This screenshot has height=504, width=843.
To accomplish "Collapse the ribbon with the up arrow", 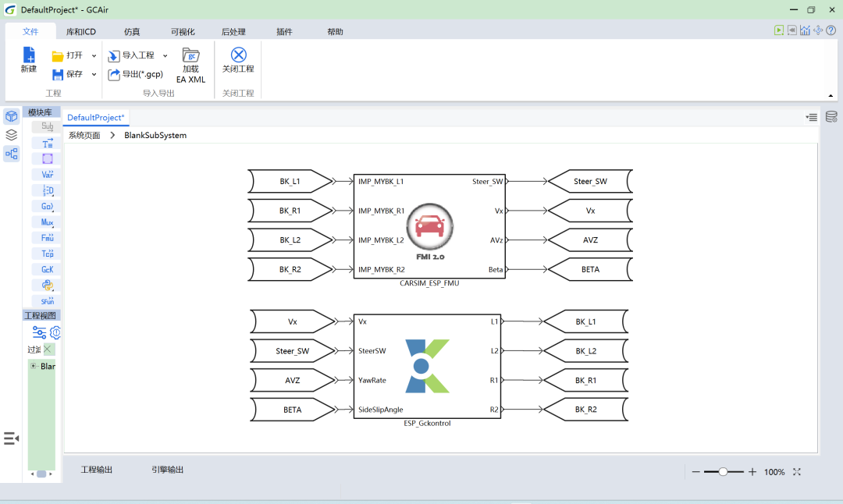I will pos(831,96).
